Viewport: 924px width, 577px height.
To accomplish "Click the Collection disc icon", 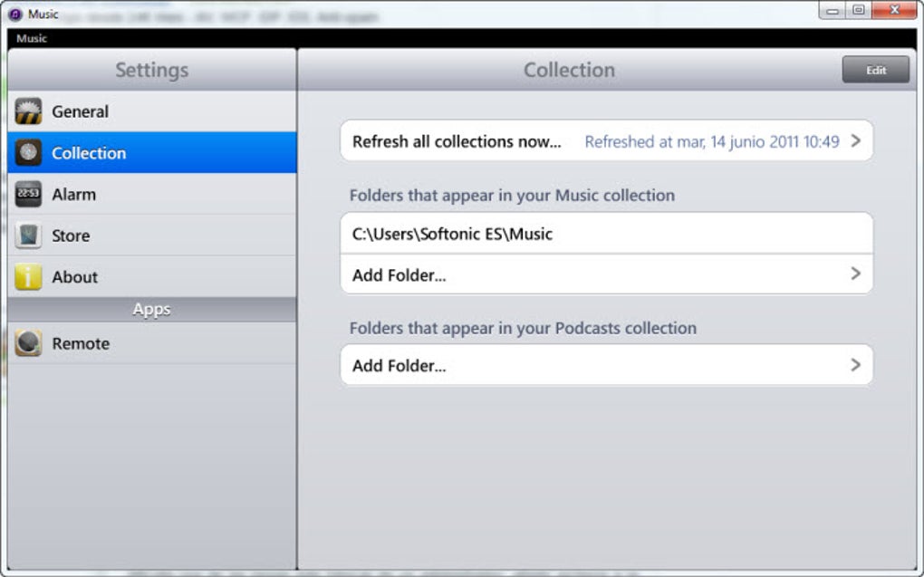I will coord(28,153).
